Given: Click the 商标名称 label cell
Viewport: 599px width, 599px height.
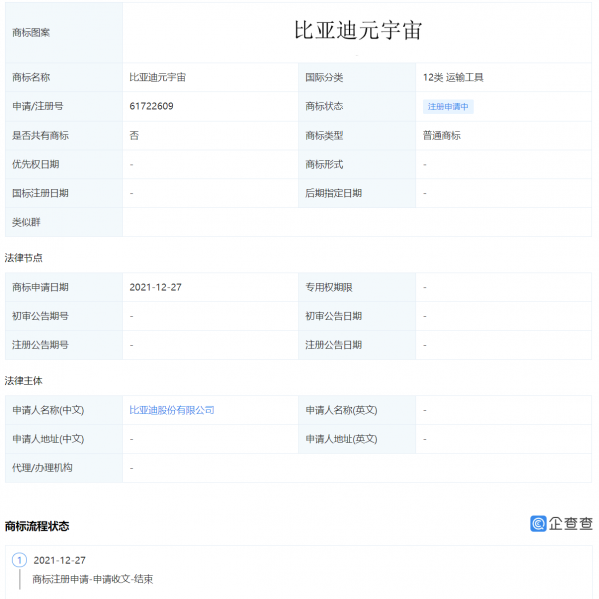Looking at the screenshot, I should pos(64,78).
